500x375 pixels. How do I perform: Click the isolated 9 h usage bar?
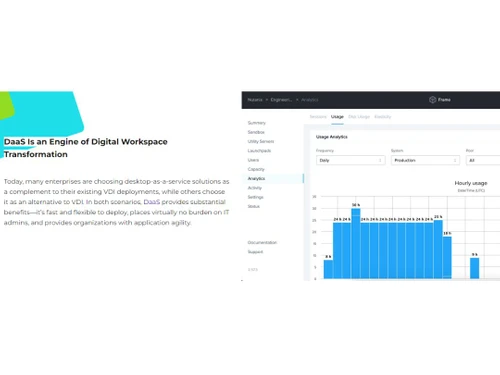(475, 268)
